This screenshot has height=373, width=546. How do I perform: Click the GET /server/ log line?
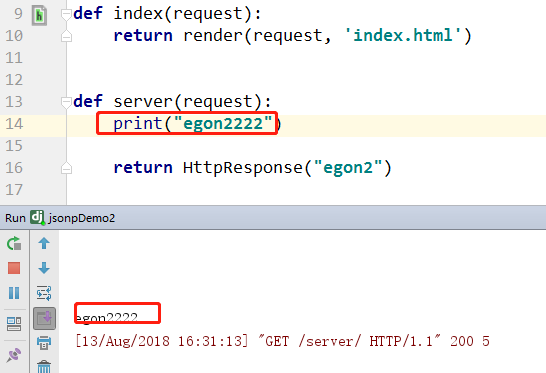283,341
